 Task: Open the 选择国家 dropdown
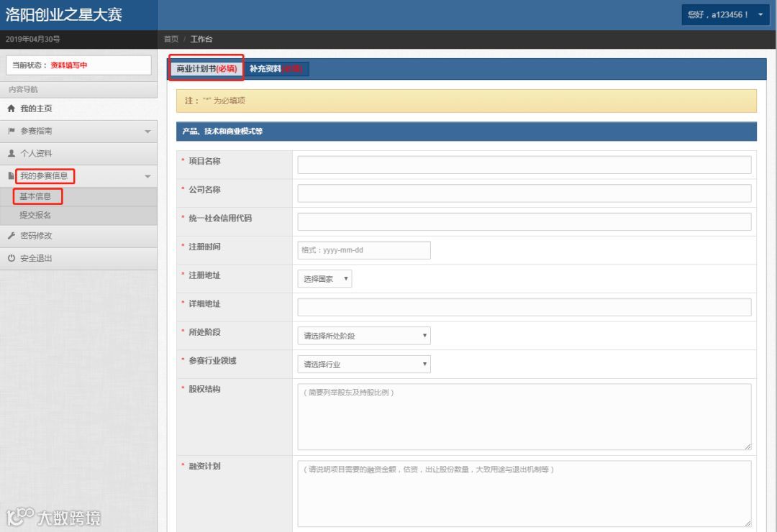(324, 279)
